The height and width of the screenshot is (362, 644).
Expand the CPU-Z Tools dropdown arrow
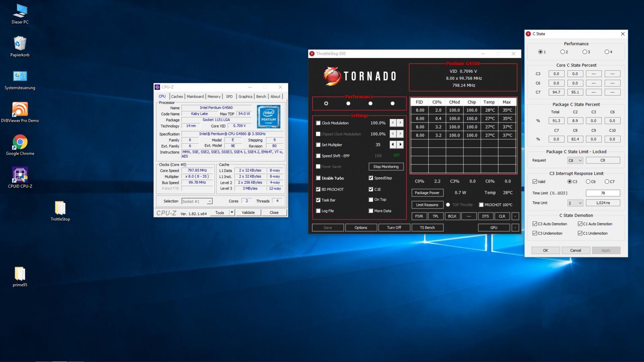tap(232, 213)
